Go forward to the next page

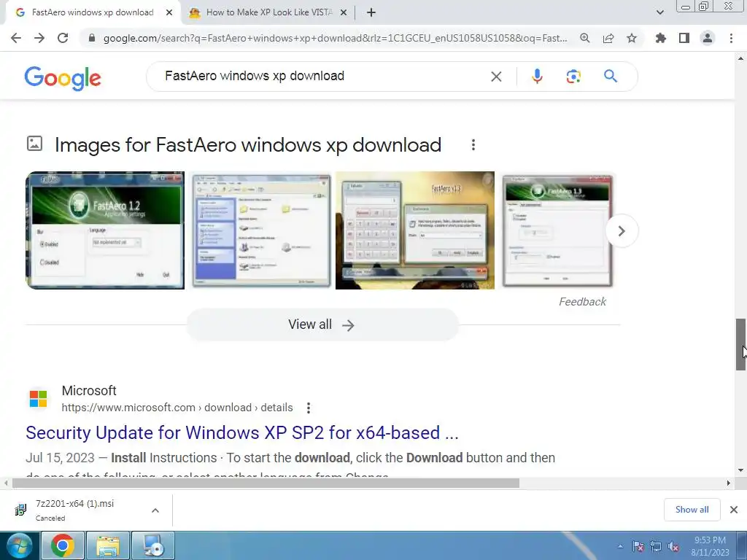tap(39, 38)
